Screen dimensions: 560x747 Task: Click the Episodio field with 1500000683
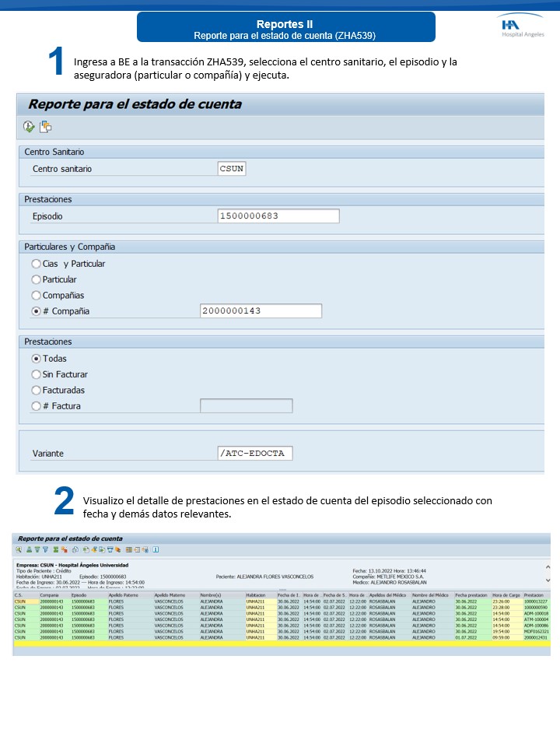[278, 216]
